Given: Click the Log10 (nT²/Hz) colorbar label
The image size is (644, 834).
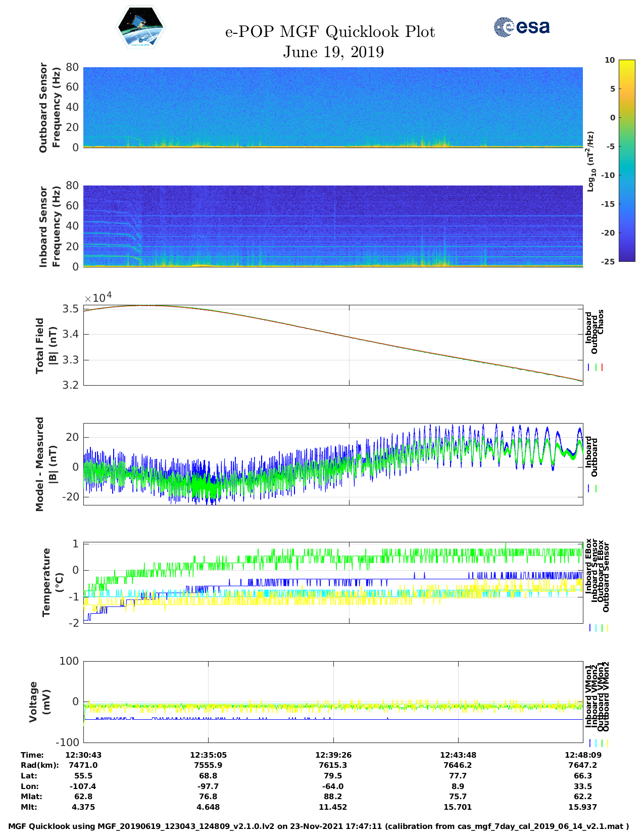Looking at the screenshot, I should pos(590,161).
